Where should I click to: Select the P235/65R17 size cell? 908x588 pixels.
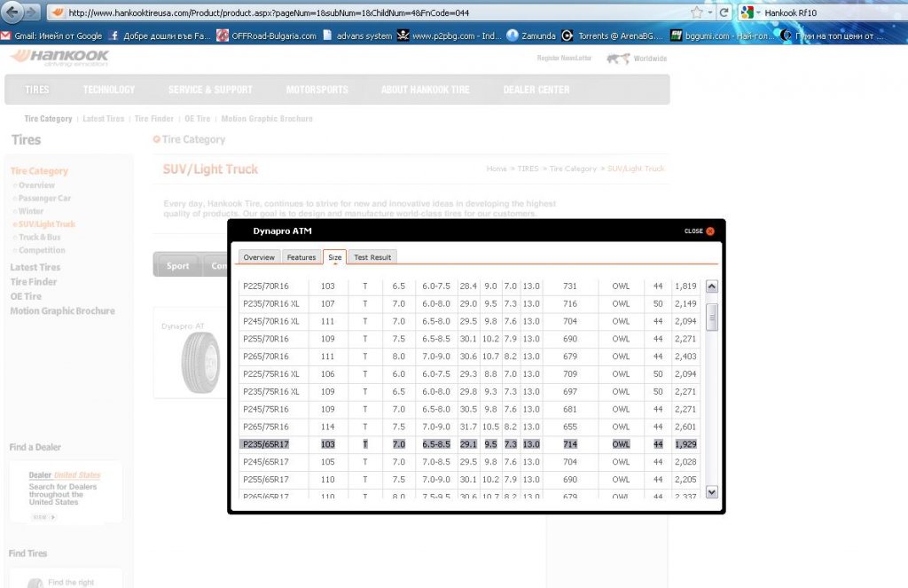(x=273, y=444)
